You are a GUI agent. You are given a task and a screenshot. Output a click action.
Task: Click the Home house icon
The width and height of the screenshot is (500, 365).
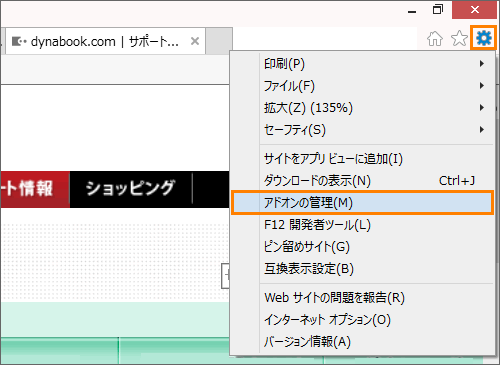click(435, 38)
